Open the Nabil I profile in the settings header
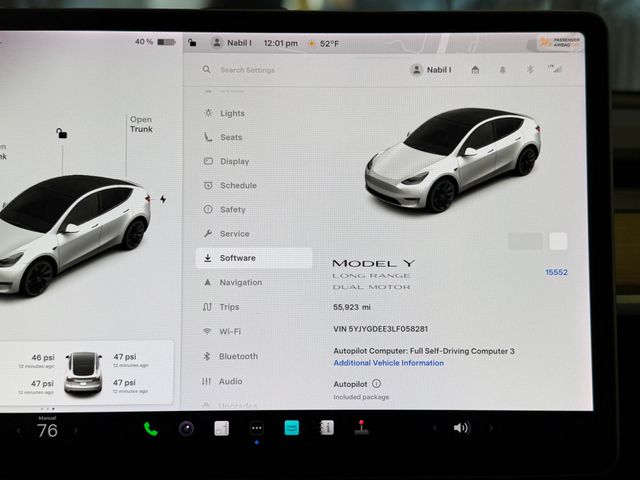This screenshot has width=640, height=480. tap(432, 70)
